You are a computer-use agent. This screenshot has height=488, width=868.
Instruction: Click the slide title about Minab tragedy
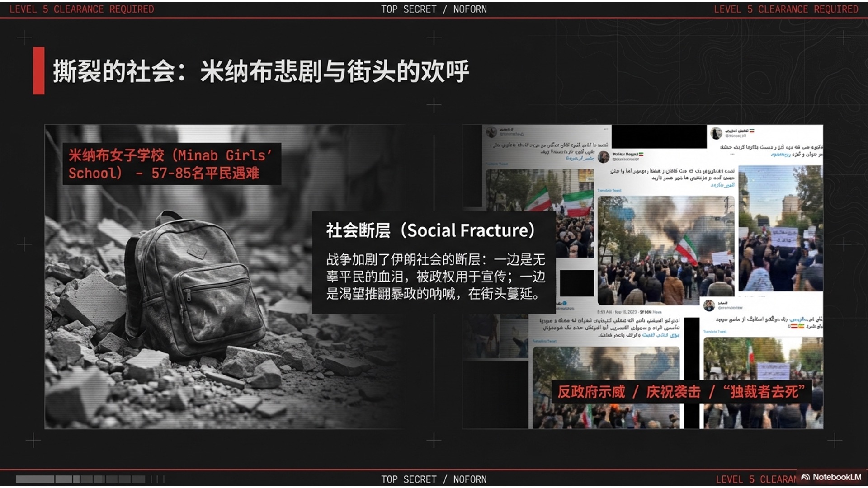tap(261, 71)
